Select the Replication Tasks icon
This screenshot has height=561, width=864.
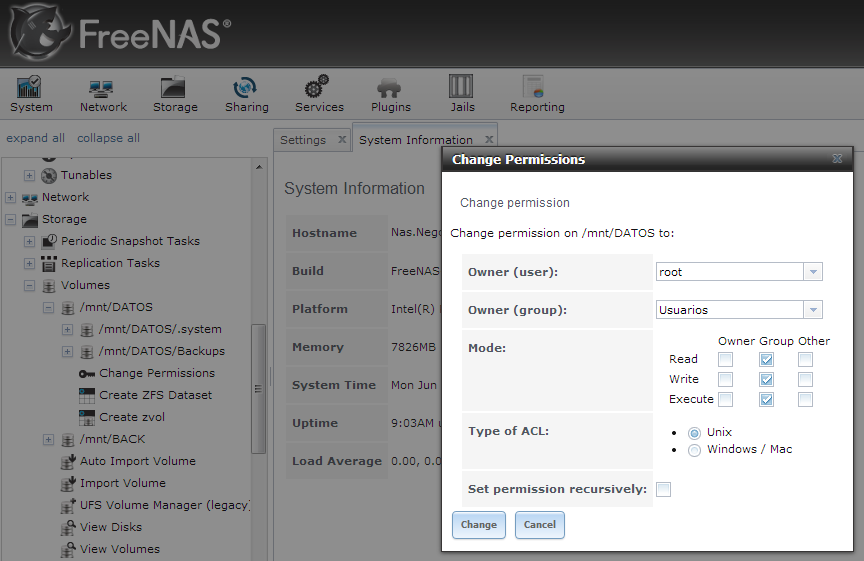(49, 263)
